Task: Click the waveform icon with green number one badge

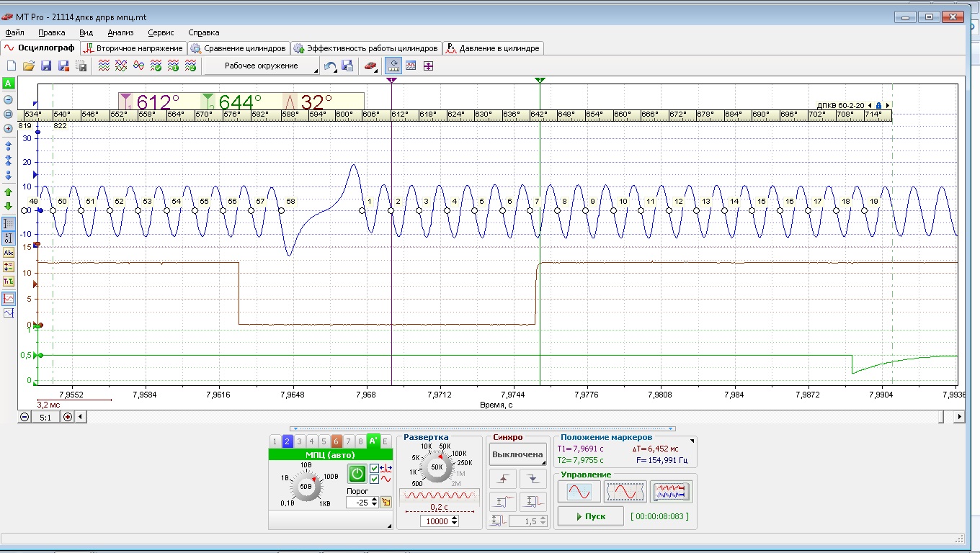Action: (x=173, y=66)
